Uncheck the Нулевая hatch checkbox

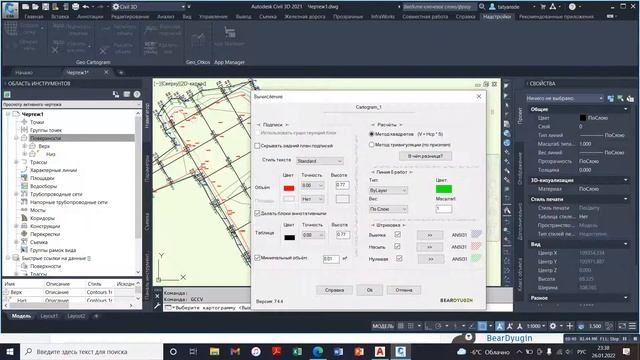pyautogui.click(x=399, y=258)
